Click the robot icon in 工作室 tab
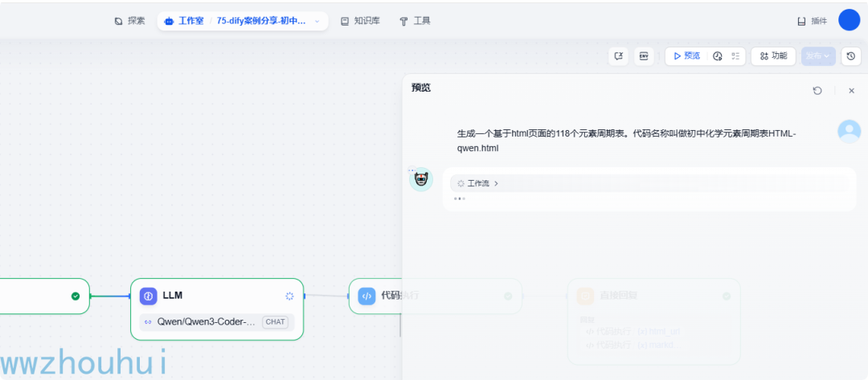Viewport: 868px width, 380px height. (x=169, y=21)
